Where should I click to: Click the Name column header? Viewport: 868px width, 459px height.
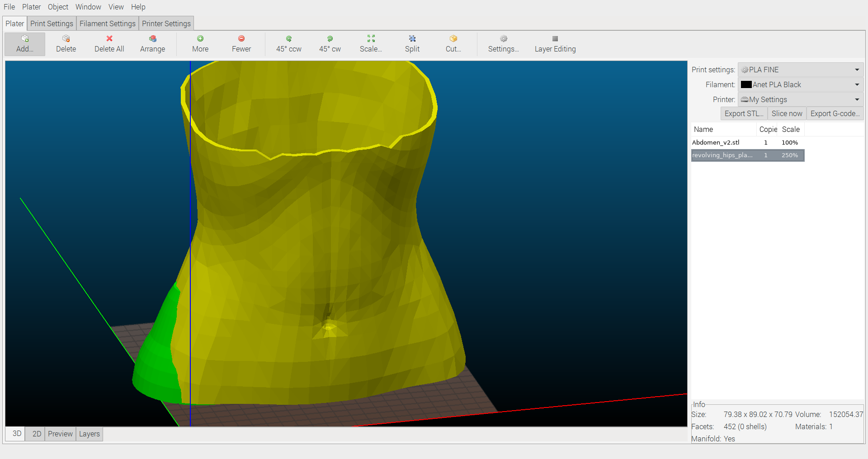pos(724,129)
